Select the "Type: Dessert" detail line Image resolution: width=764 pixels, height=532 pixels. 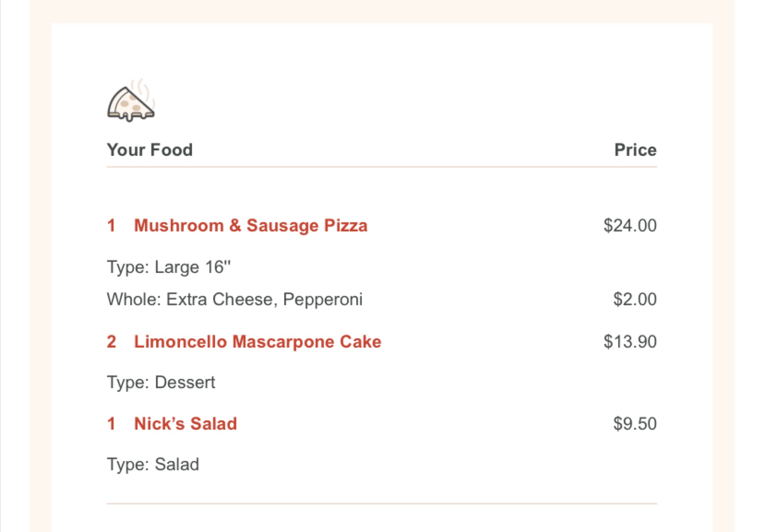tap(161, 382)
